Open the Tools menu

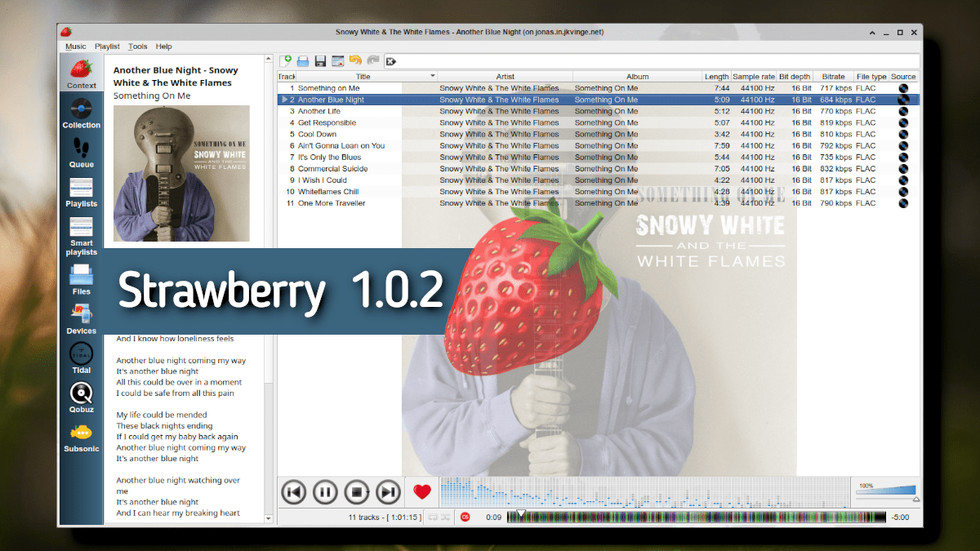(137, 47)
